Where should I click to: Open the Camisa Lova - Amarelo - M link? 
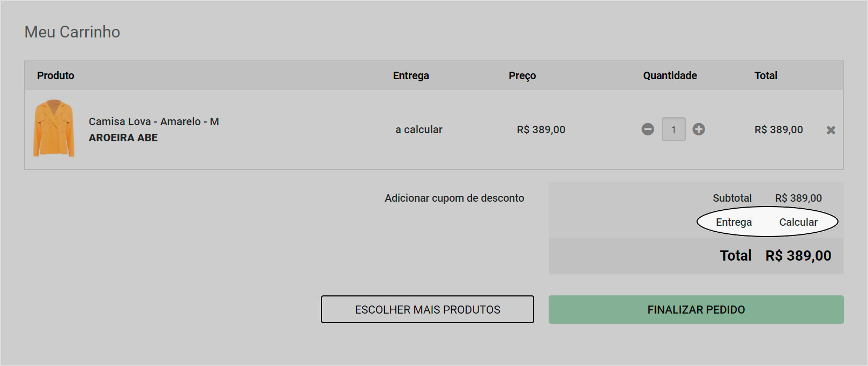click(x=154, y=121)
